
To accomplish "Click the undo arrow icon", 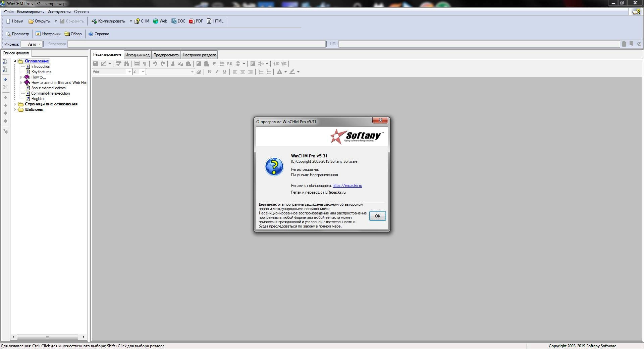I will (x=155, y=64).
